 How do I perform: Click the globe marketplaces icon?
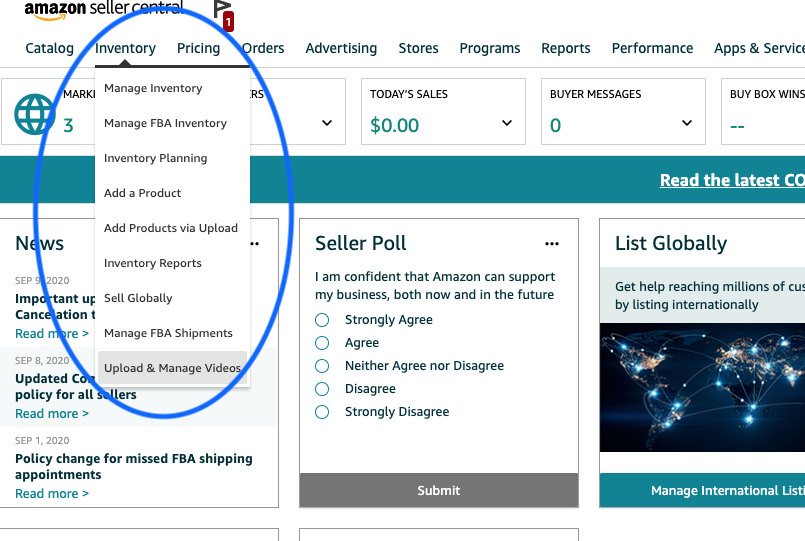click(x=34, y=115)
